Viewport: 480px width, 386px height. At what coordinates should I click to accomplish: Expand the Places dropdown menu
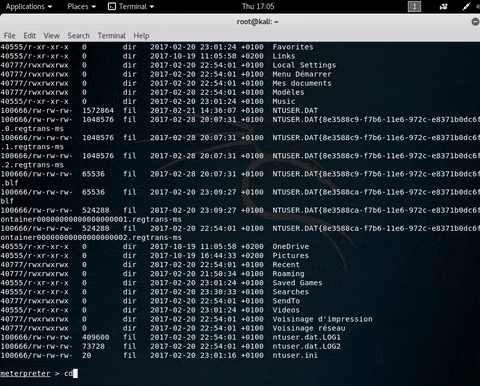click(81, 7)
